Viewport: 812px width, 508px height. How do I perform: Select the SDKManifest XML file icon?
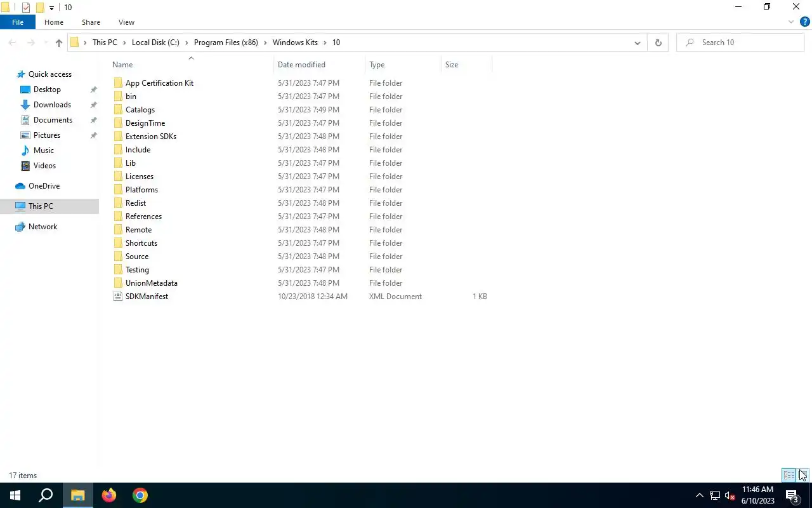(x=118, y=297)
